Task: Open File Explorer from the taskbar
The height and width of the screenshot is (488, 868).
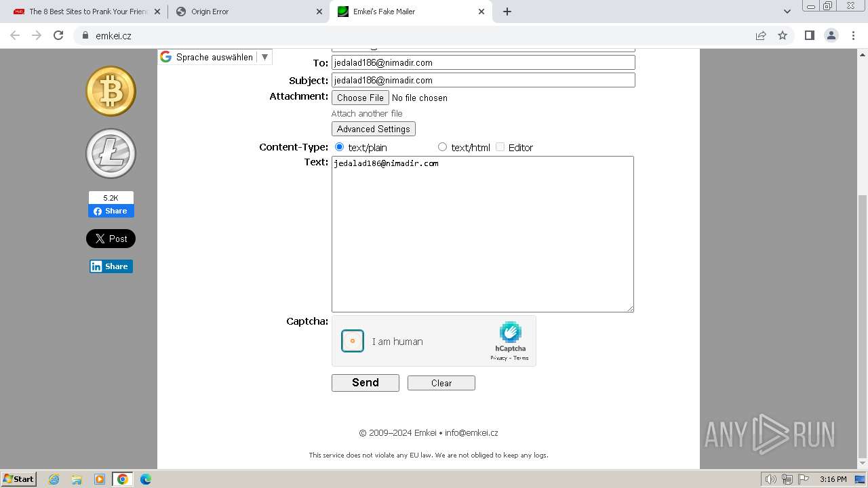Action: [77, 479]
